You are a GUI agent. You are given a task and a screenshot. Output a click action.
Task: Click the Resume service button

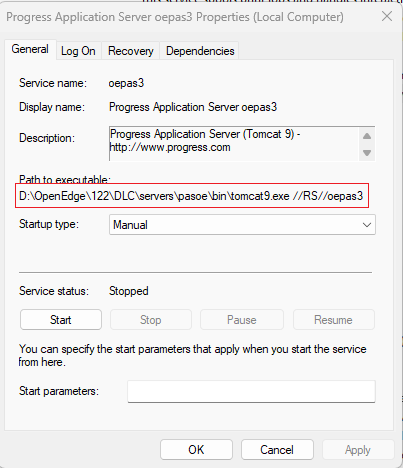click(333, 320)
